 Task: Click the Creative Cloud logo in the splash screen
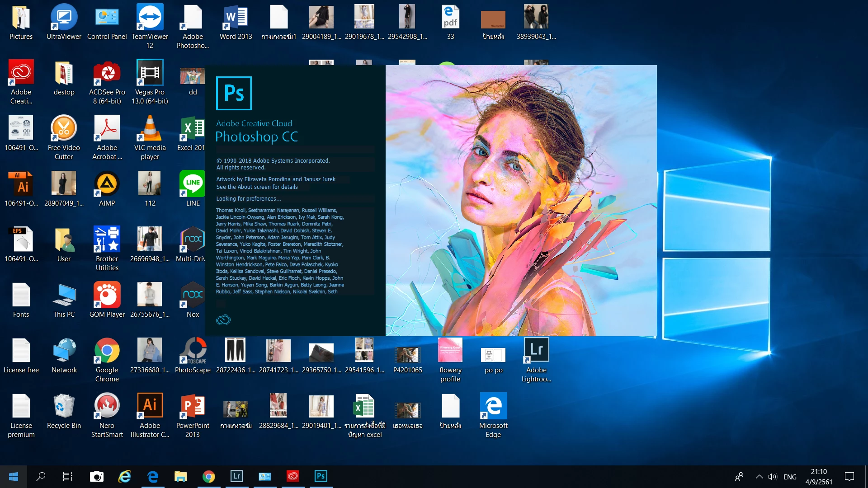223,320
